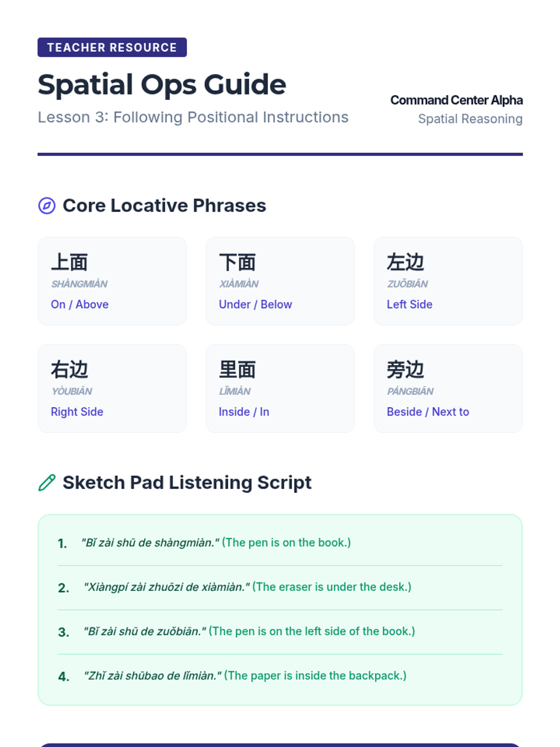Image resolution: width=560 pixels, height=747 pixels.
Task: Click the Teacher Resource badge
Action: 112,48
